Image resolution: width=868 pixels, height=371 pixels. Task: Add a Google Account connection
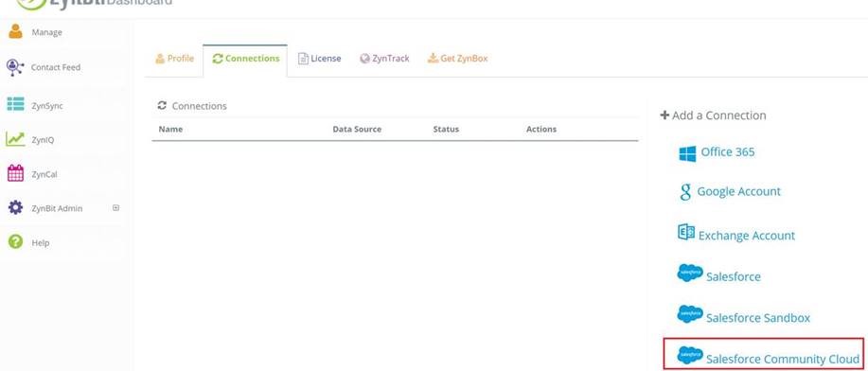pyautogui.click(x=730, y=191)
